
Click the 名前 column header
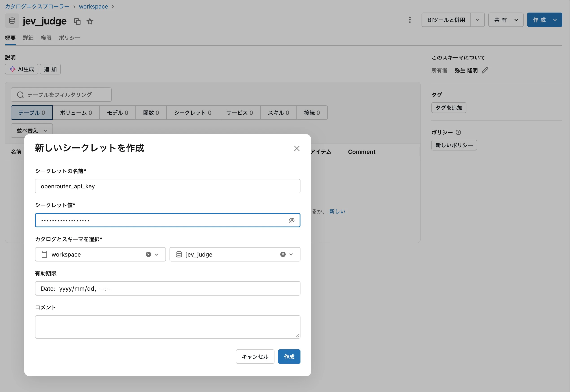[16, 152]
